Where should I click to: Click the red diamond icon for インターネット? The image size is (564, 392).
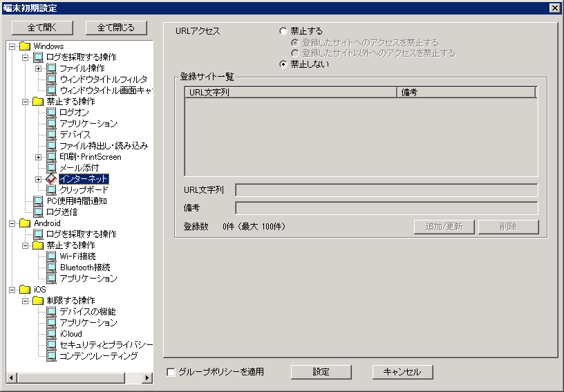pyautogui.click(x=51, y=179)
